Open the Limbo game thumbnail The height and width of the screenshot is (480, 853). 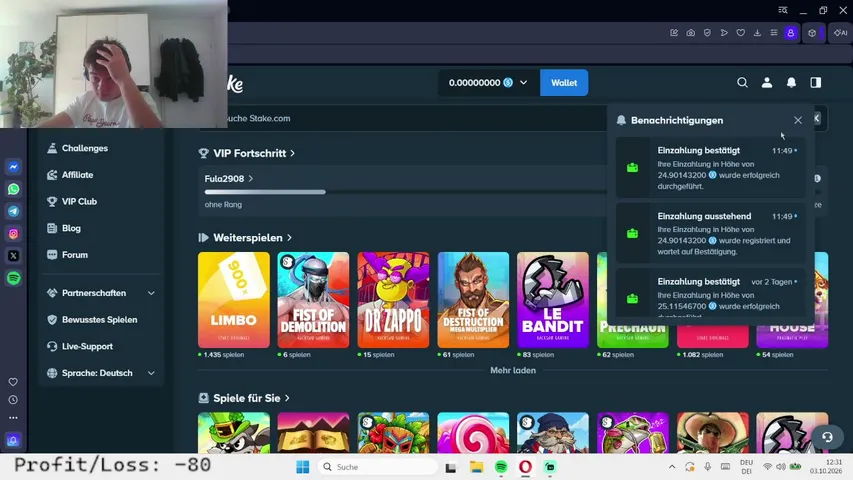tap(233, 300)
